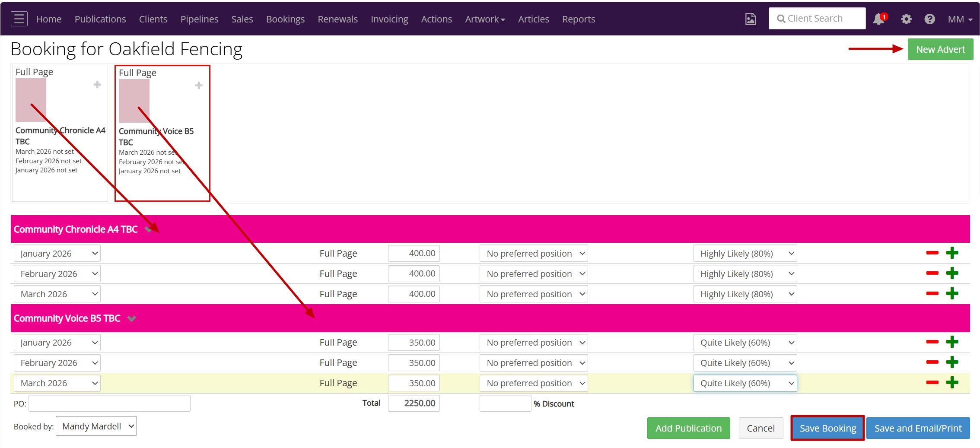
Task: Add row after Community Voice March 2026
Action: (x=952, y=383)
